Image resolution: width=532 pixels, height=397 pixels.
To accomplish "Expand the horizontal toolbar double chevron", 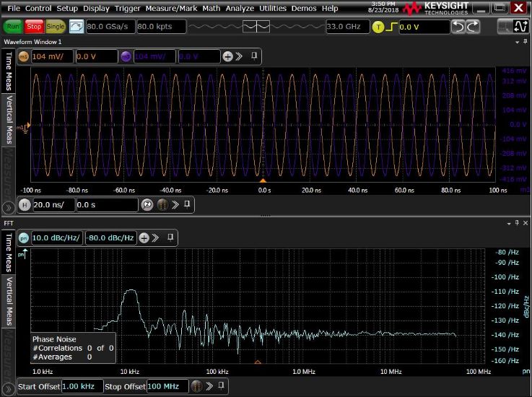I will pyautogui.click(x=174, y=205).
